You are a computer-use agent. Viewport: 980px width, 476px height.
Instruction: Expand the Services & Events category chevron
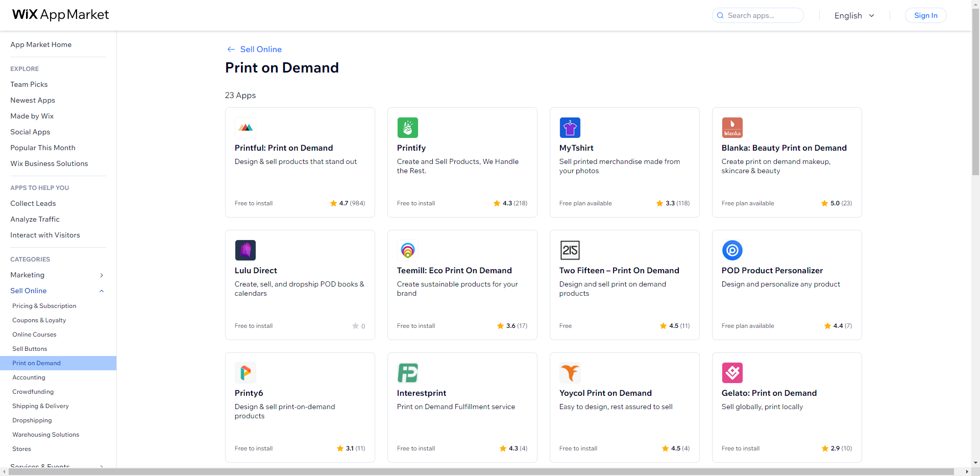tap(102, 466)
